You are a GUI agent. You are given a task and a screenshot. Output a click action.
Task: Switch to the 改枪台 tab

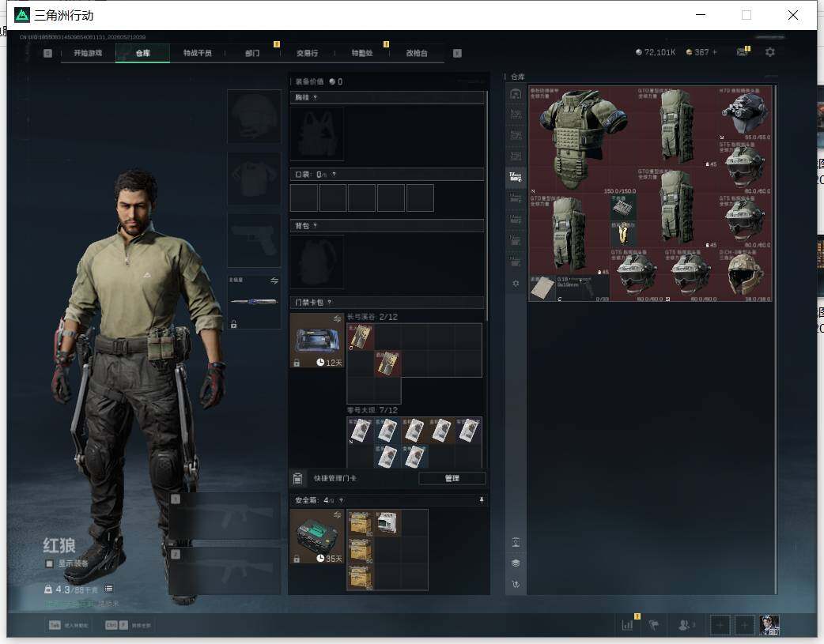click(x=417, y=53)
